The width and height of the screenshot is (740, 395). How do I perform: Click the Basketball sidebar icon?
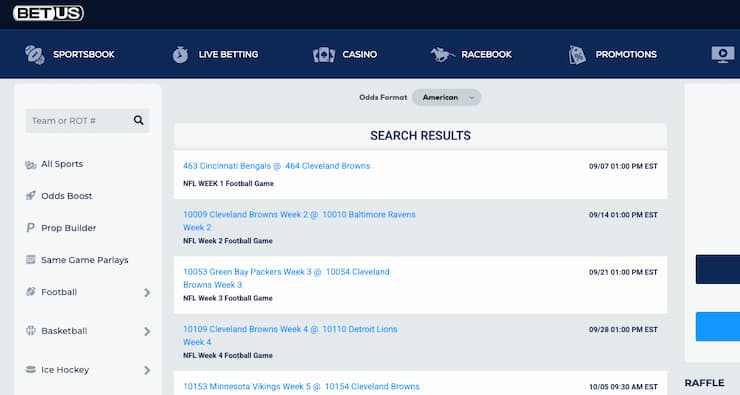(31, 330)
